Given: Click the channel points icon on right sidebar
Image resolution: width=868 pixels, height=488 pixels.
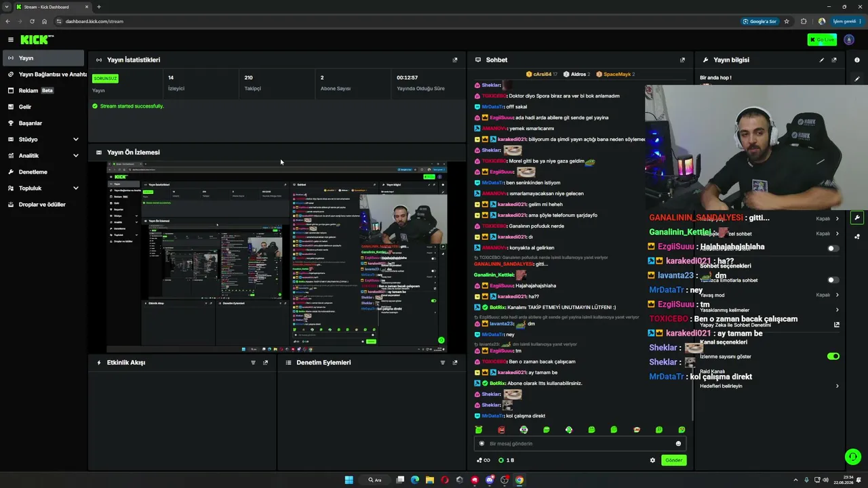Looking at the screenshot, I should [857, 237].
